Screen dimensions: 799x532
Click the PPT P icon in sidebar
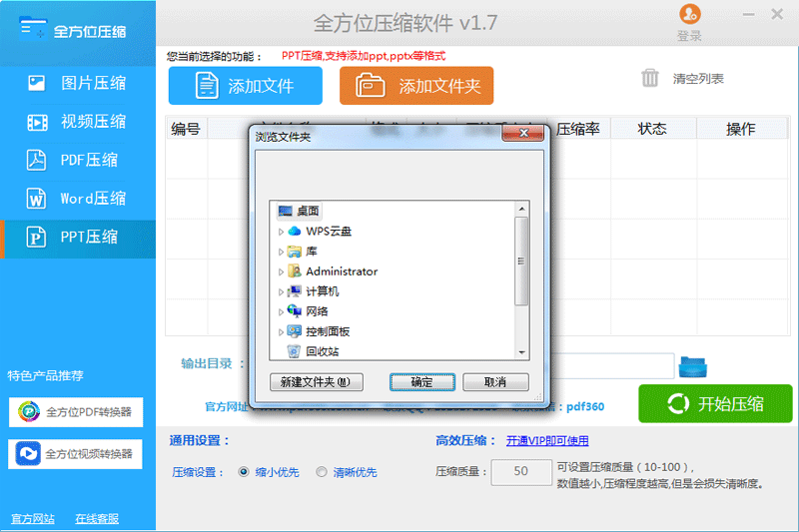click(x=36, y=238)
